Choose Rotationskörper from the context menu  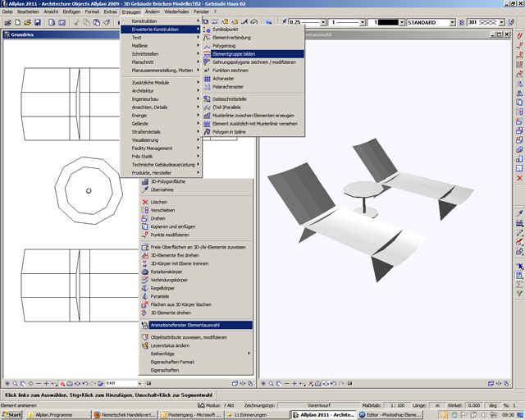(x=167, y=272)
